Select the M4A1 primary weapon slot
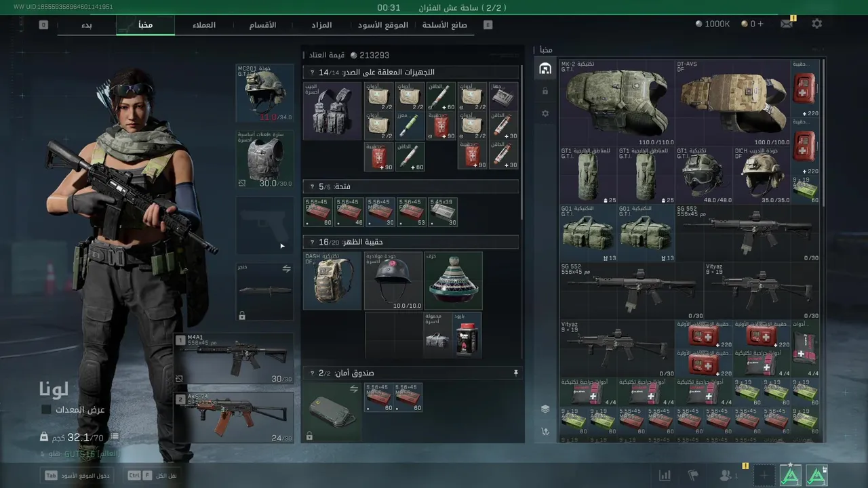The width and height of the screenshot is (868, 488). (x=234, y=359)
